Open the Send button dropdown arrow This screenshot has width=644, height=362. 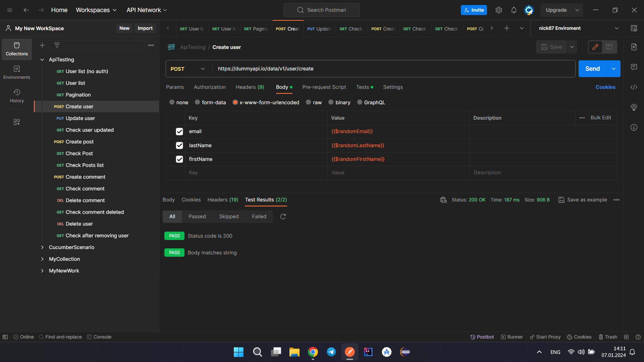tap(614, 69)
